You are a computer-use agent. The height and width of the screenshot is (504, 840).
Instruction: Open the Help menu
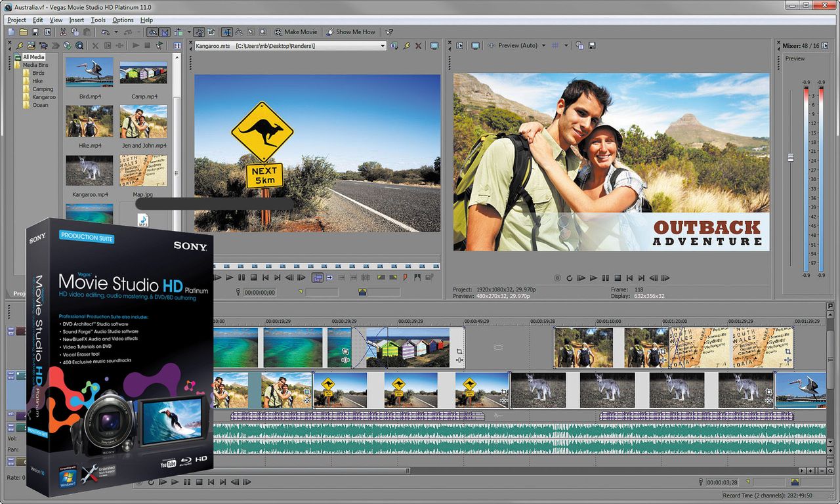[146, 20]
